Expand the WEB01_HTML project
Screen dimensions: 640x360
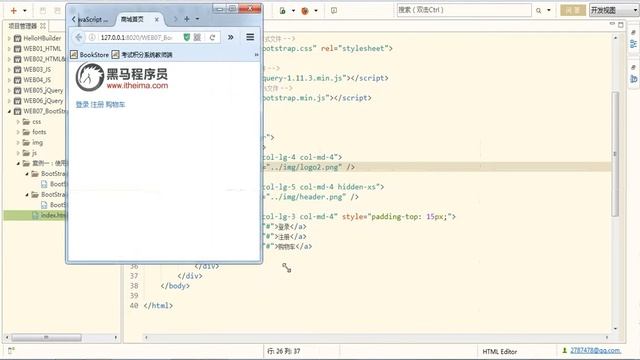pyautogui.click(x=9, y=49)
